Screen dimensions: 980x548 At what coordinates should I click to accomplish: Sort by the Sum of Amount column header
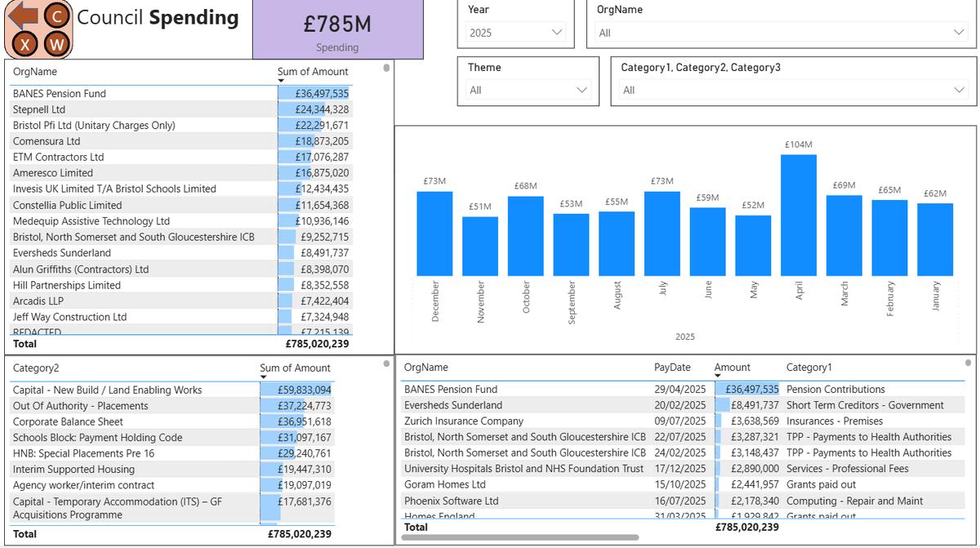313,72
